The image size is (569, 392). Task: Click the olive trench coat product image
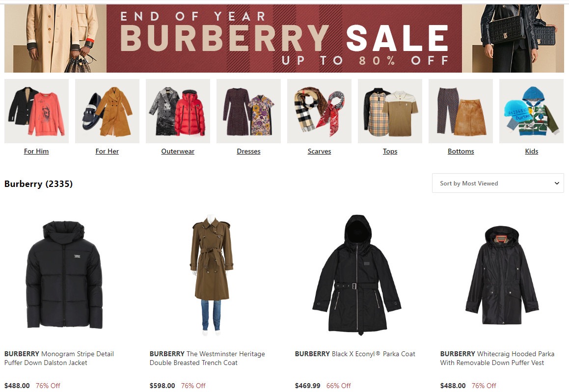pos(212,275)
